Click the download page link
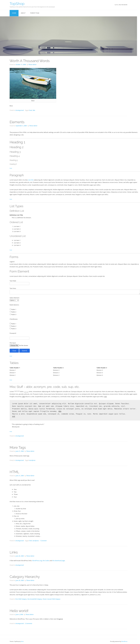Image resolution: width=140 pixels, height=644 pixels. point(59,561)
